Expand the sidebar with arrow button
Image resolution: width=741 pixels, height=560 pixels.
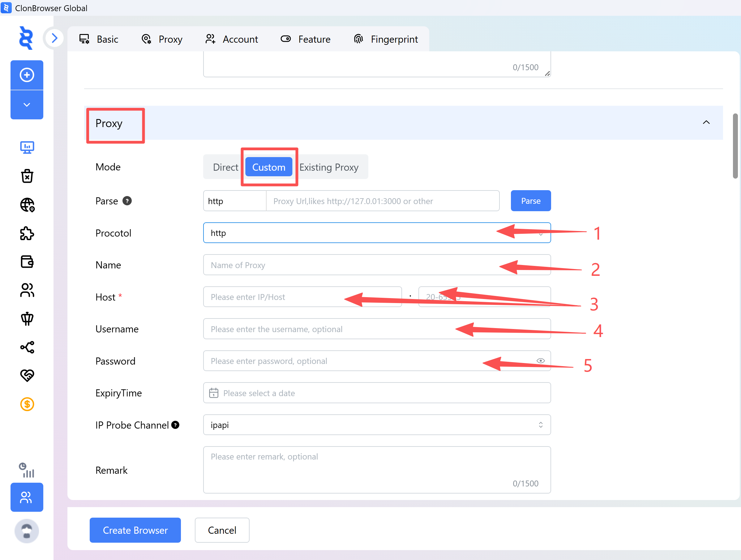pyautogui.click(x=55, y=38)
